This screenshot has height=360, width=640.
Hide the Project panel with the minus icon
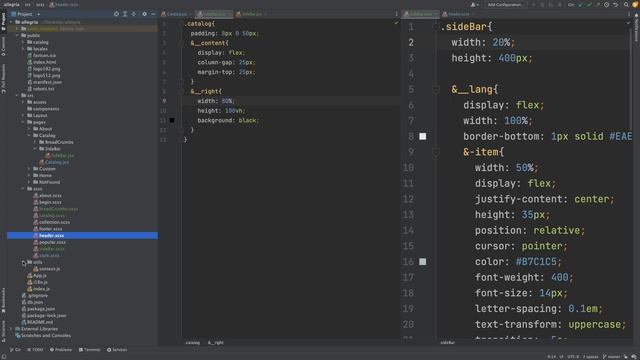(x=153, y=14)
